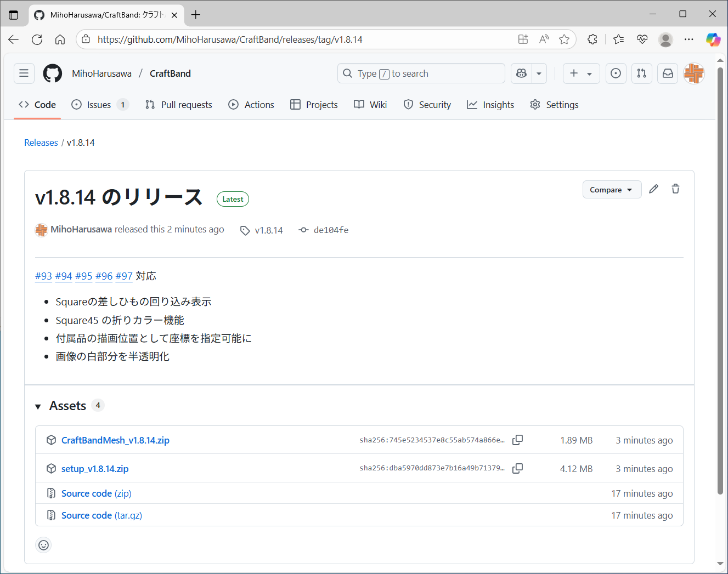The width and height of the screenshot is (728, 574).
Task: Open the favorites list icon
Action: (x=619, y=39)
